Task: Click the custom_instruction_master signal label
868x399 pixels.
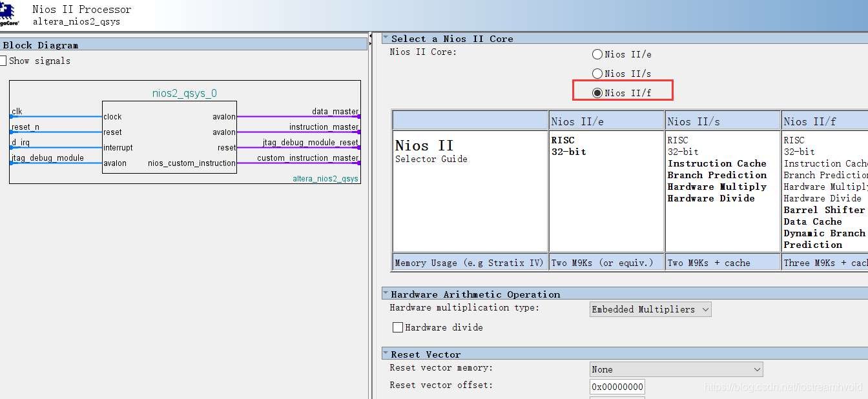Action: [308, 158]
